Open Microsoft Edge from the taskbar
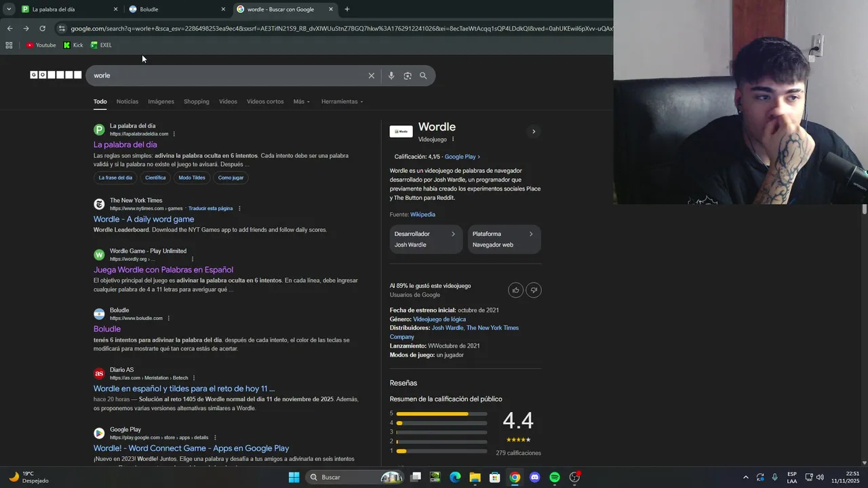This screenshot has height=488, width=868. click(455, 477)
